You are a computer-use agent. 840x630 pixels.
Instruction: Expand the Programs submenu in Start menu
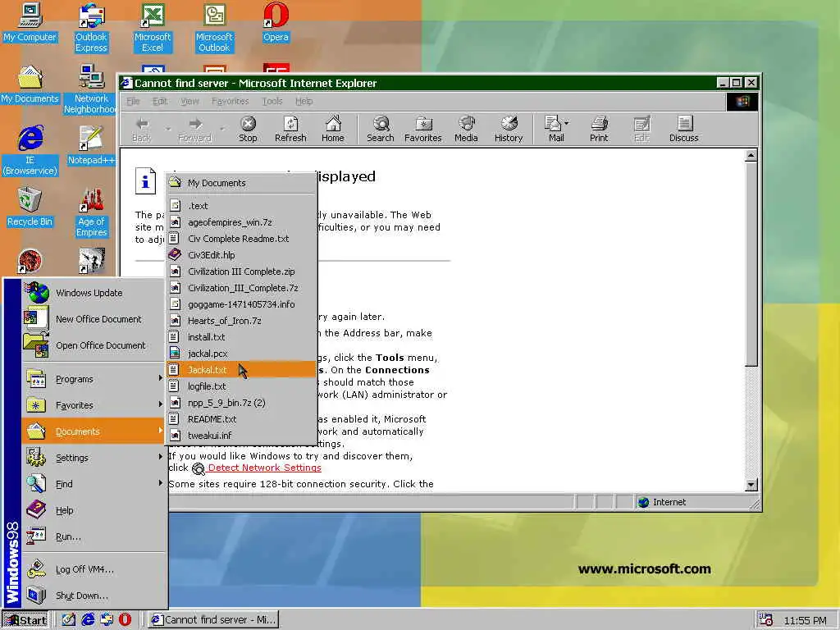click(x=94, y=379)
